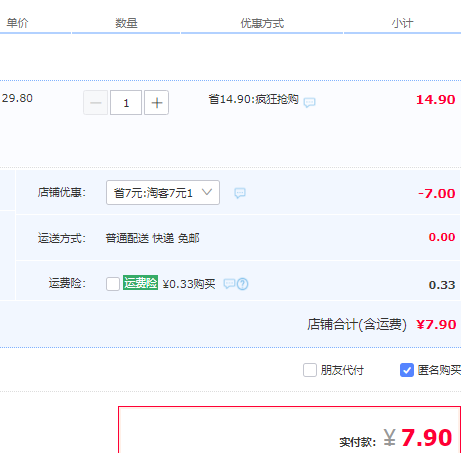Open the question mark help icon for 运费险

pos(242,284)
